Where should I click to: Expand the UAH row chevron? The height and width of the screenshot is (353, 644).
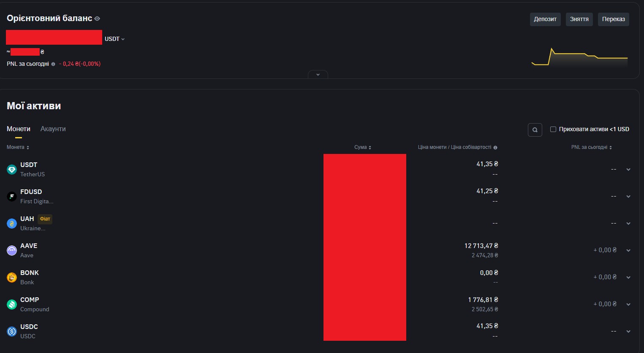pyautogui.click(x=628, y=224)
